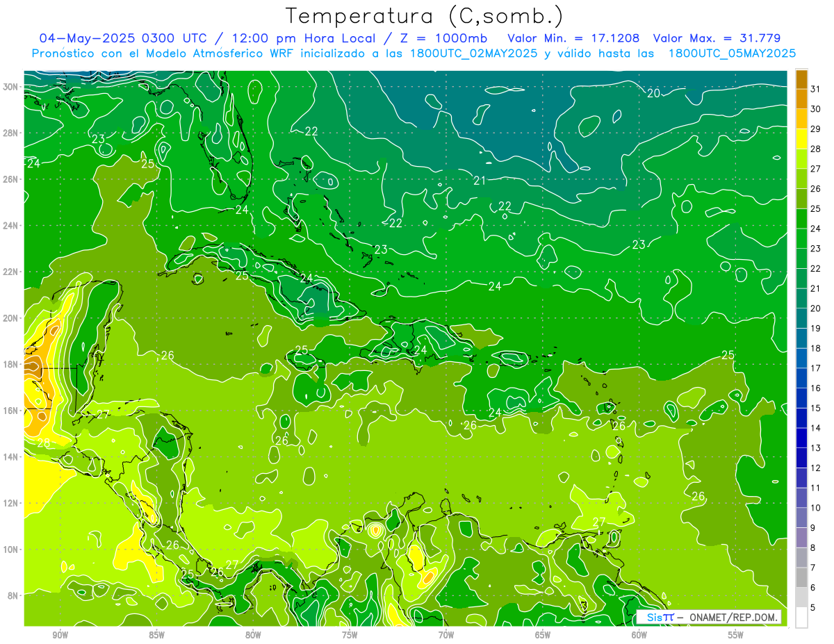
Task: Click the "21" contour label on the map
Action: [x=480, y=181]
